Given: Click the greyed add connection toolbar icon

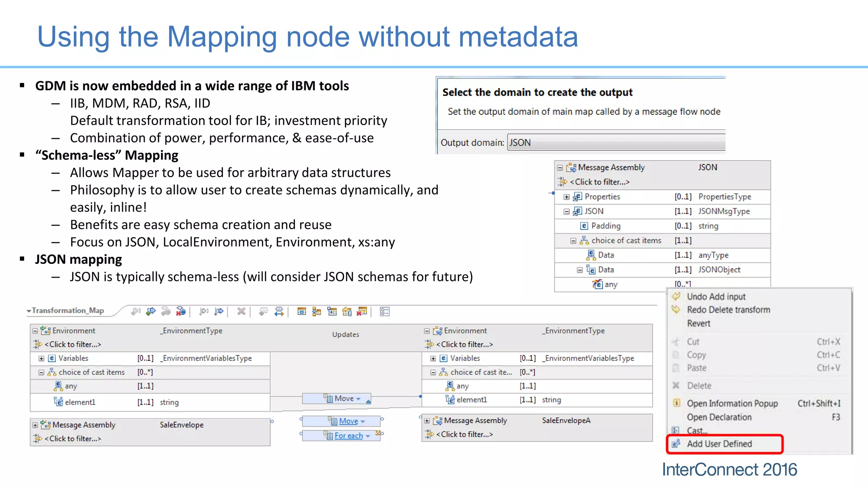Looking at the screenshot, I should pos(166,311).
